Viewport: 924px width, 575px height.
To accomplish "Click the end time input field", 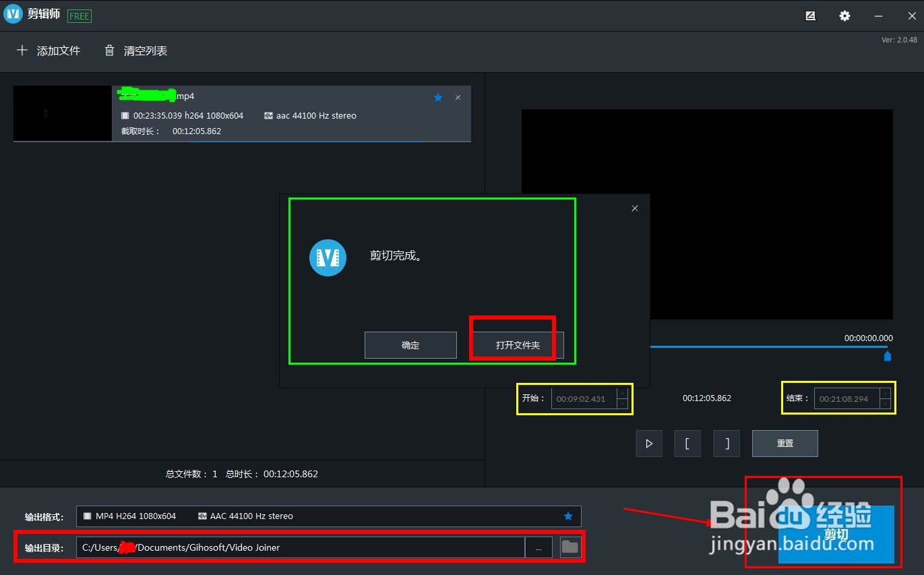I will [846, 399].
